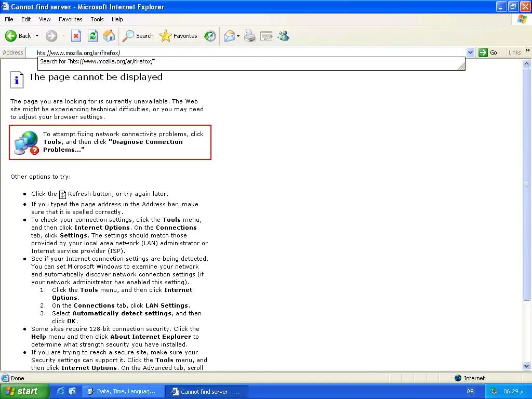Click the network diagnose globe icon
The image size is (532, 399).
26,143
